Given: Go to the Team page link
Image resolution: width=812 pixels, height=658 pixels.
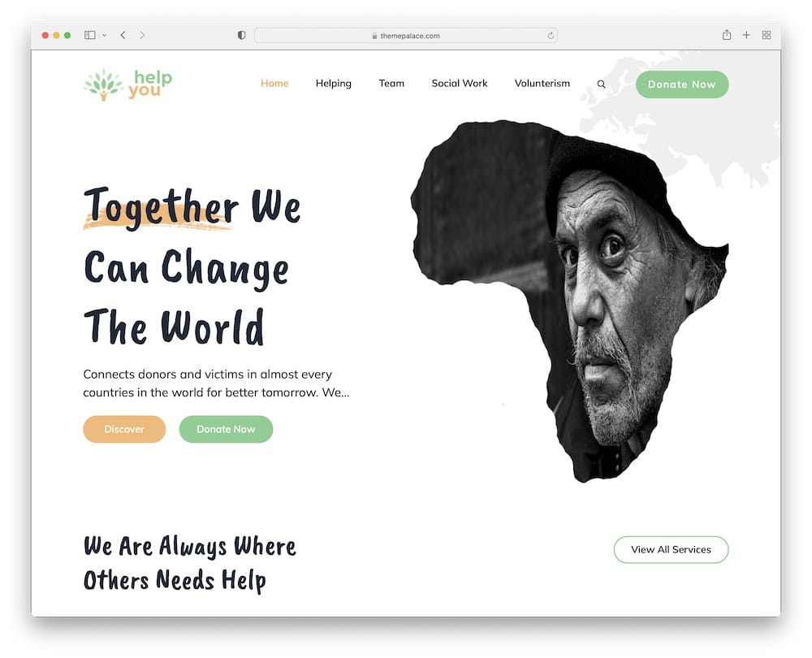Looking at the screenshot, I should [x=391, y=84].
